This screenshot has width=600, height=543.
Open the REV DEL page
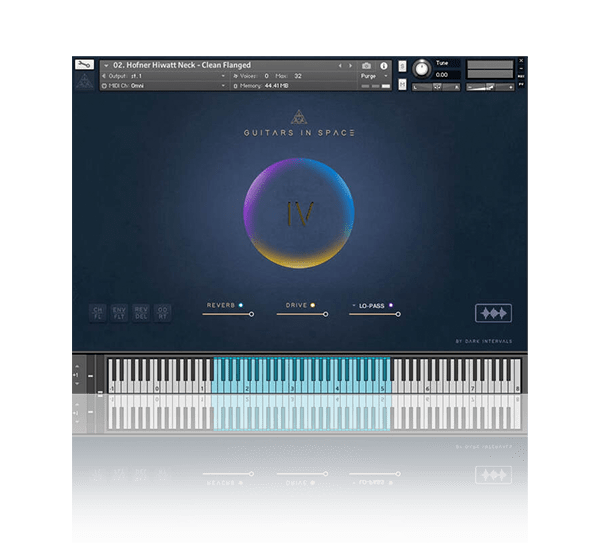point(141,313)
